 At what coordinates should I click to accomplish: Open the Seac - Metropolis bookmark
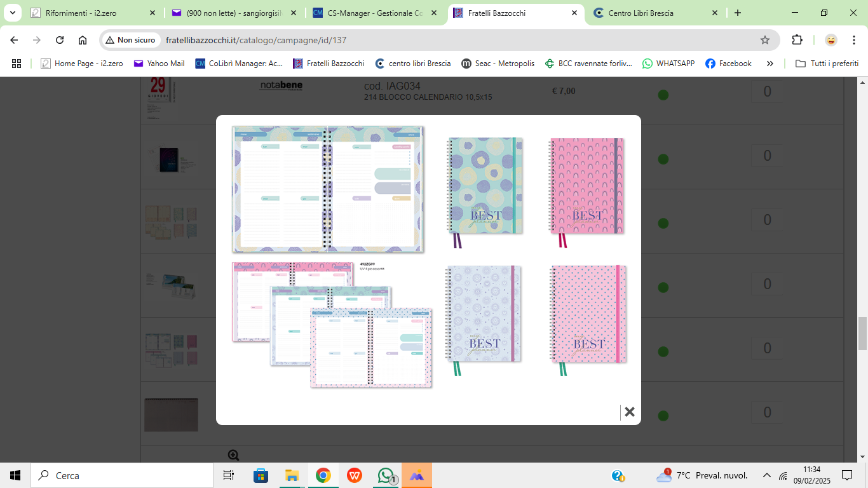[498, 64]
